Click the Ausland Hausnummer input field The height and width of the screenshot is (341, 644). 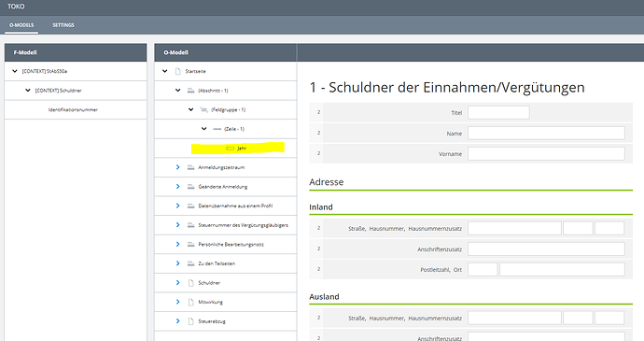(x=578, y=318)
